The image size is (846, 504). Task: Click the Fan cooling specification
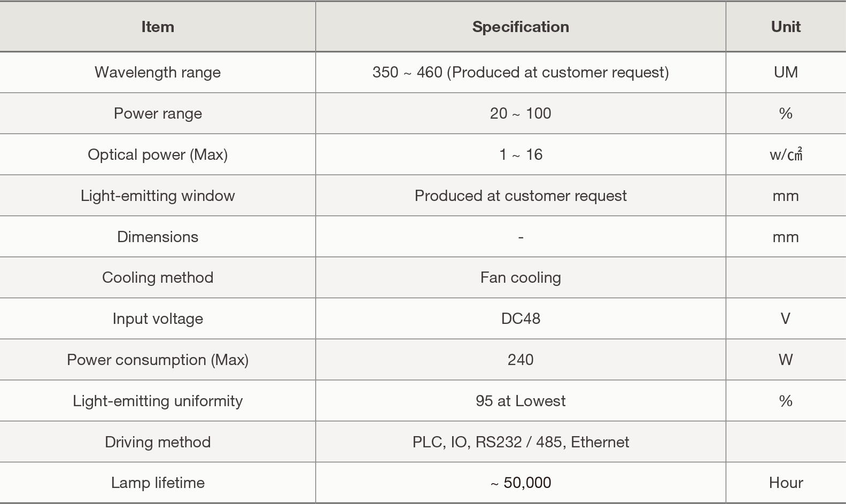click(521, 277)
